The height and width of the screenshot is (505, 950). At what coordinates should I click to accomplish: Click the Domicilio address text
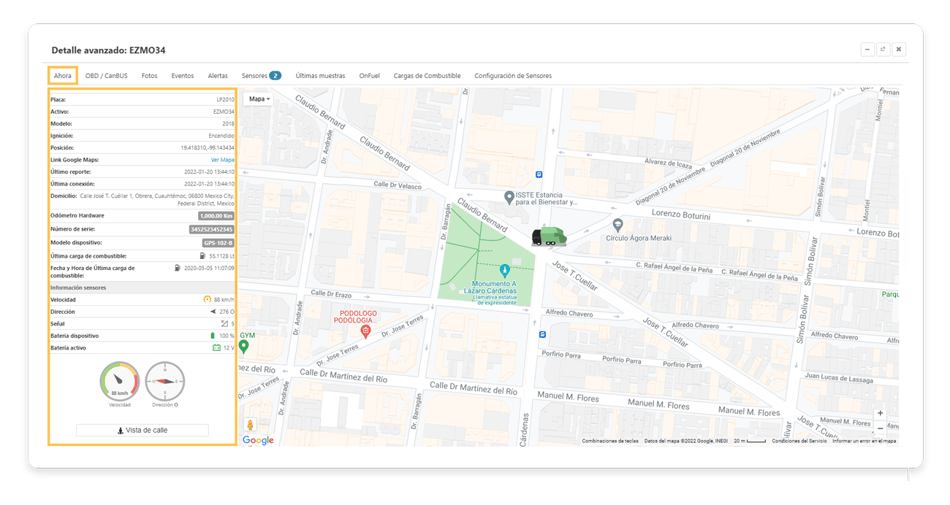pos(157,200)
